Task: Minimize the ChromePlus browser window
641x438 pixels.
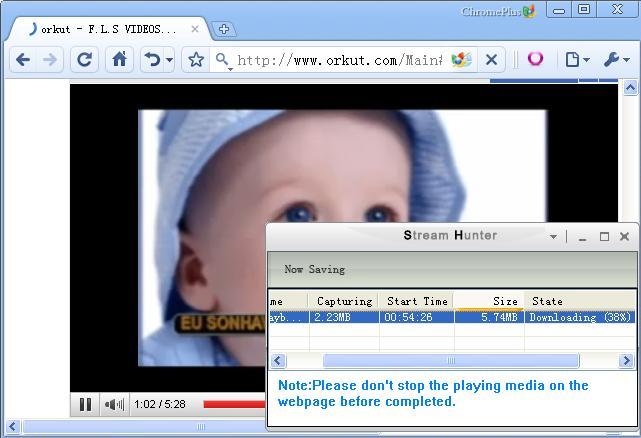Action: click(559, 10)
